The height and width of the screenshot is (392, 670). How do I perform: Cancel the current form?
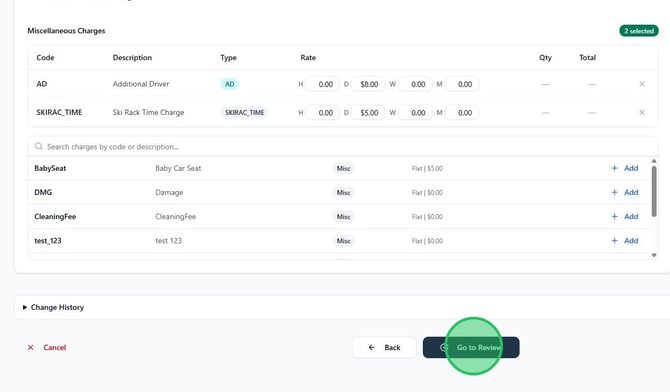pyautogui.click(x=47, y=348)
